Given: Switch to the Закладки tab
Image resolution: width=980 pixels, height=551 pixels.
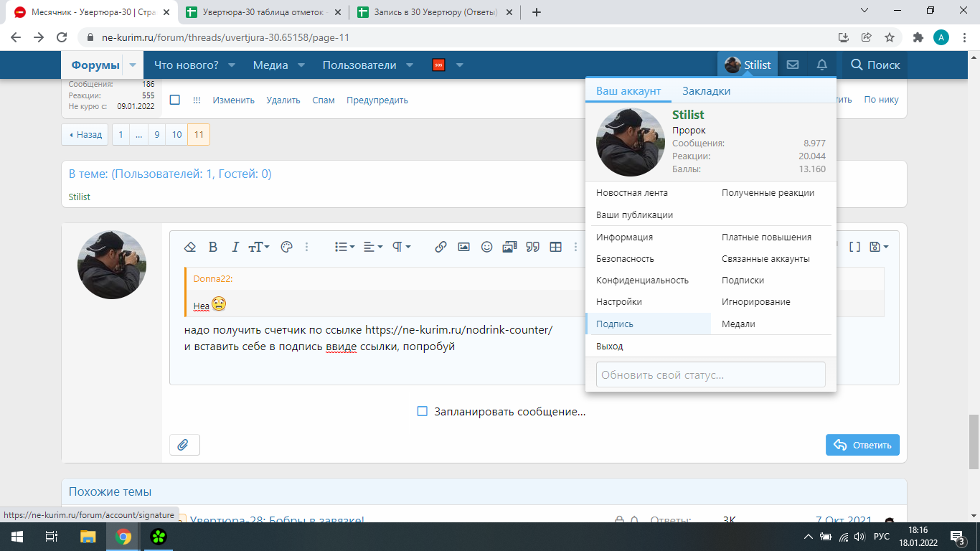Looking at the screenshot, I should coord(707,91).
